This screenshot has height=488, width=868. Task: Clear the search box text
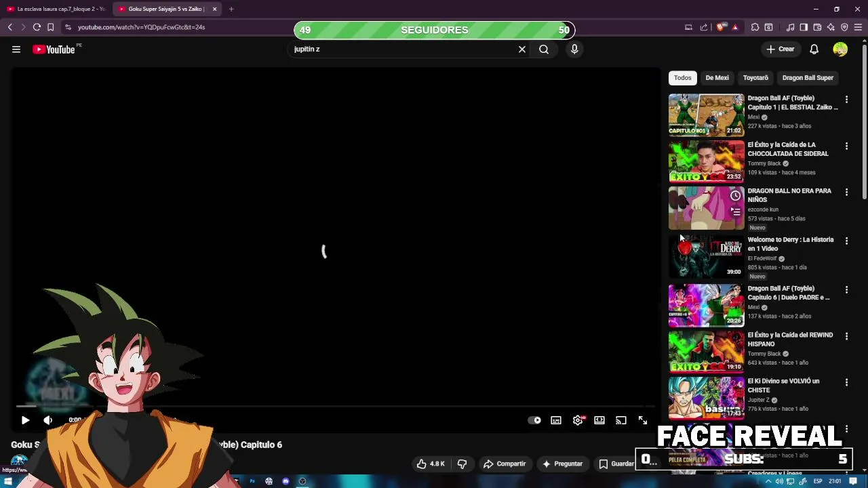pos(522,49)
